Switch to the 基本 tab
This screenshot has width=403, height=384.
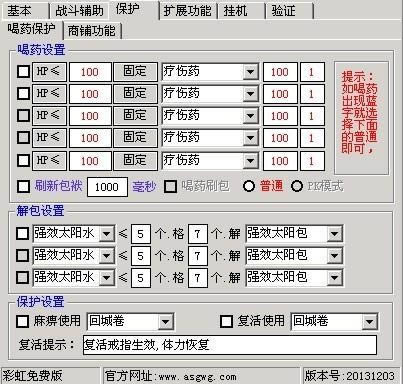[25, 11]
